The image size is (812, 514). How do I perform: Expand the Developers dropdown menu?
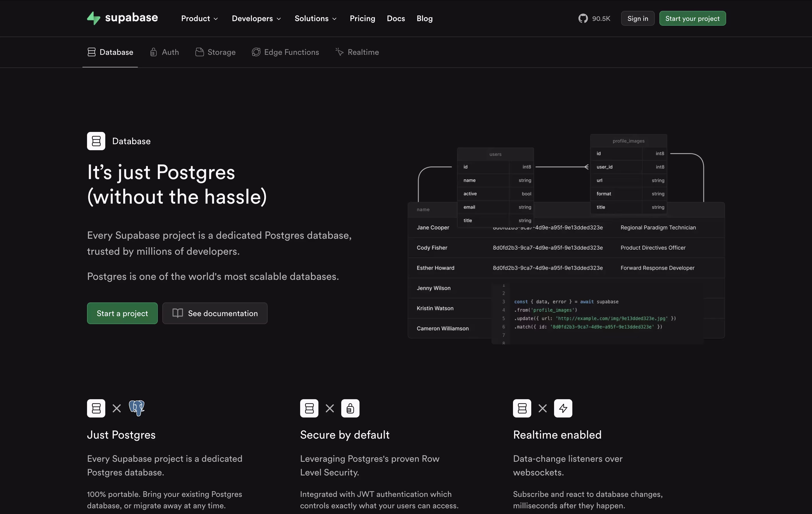click(256, 19)
